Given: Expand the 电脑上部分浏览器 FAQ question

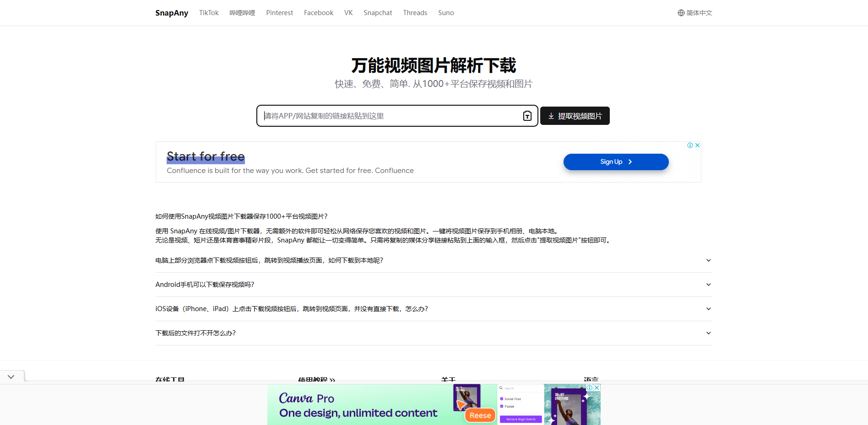Looking at the screenshot, I should [x=434, y=260].
